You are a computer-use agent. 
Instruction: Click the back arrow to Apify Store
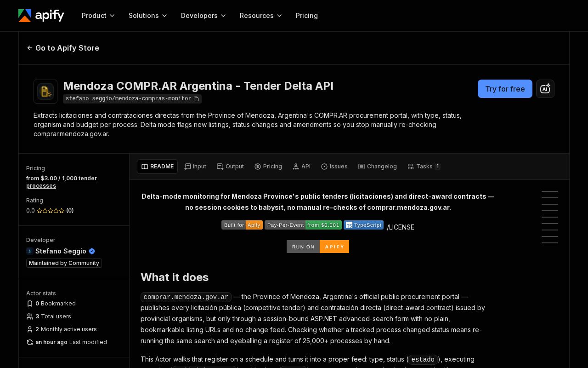click(x=30, y=48)
